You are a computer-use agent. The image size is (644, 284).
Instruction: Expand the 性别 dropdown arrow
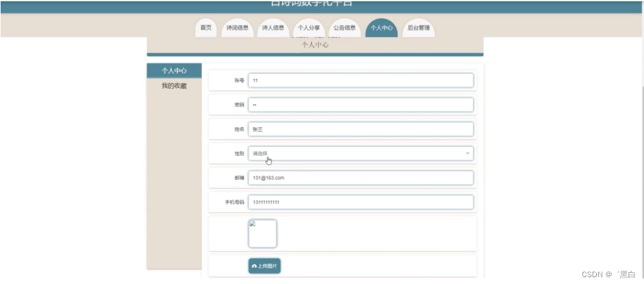coord(468,154)
